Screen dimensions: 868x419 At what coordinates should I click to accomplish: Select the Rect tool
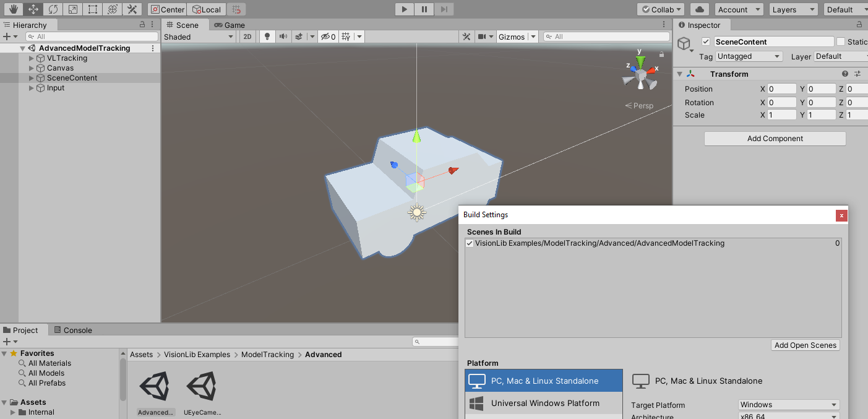[x=92, y=9]
